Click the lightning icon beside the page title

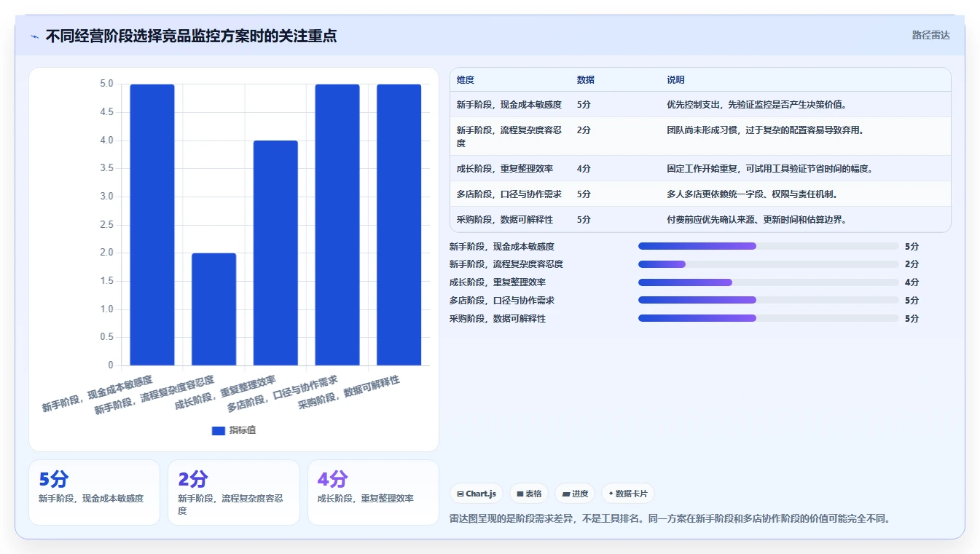click(34, 36)
